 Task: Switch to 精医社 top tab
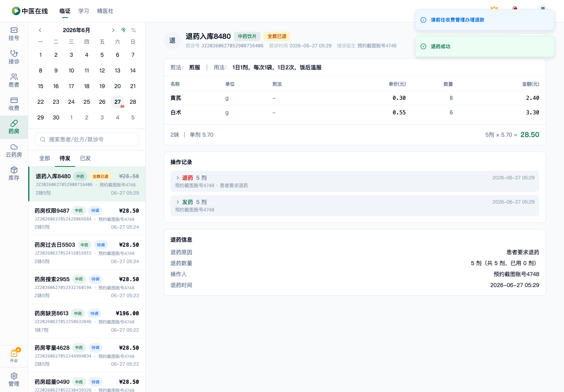click(105, 11)
